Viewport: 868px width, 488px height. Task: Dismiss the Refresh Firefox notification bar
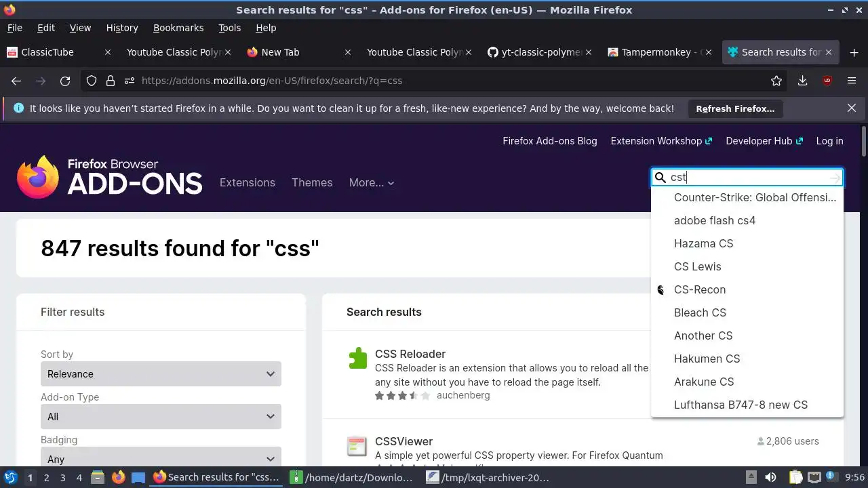pos(852,108)
